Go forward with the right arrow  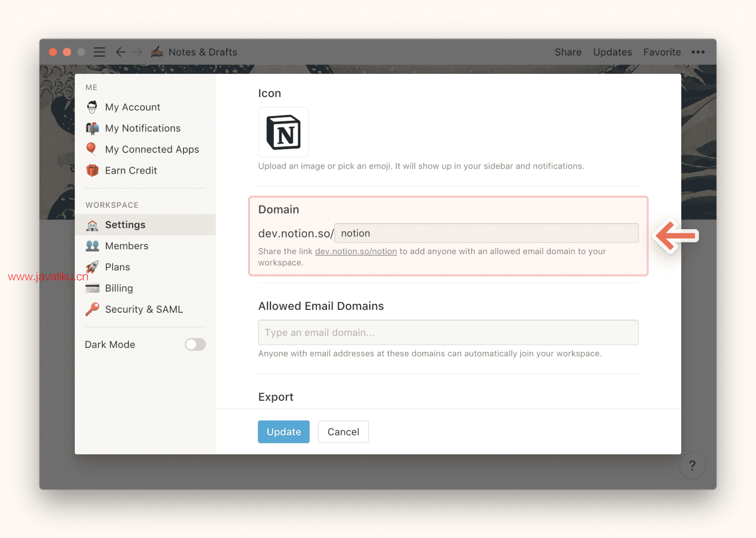pyautogui.click(x=137, y=52)
